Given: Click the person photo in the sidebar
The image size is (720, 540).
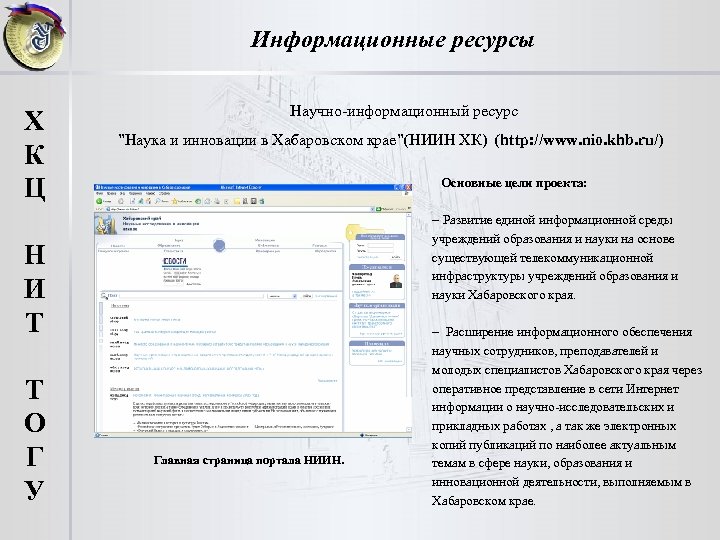Looking at the screenshot, I should (x=396, y=281).
